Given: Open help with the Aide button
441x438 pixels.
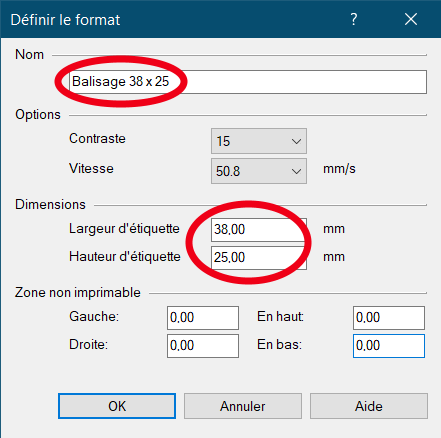Looking at the screenshot, I should tap(369, 406).
